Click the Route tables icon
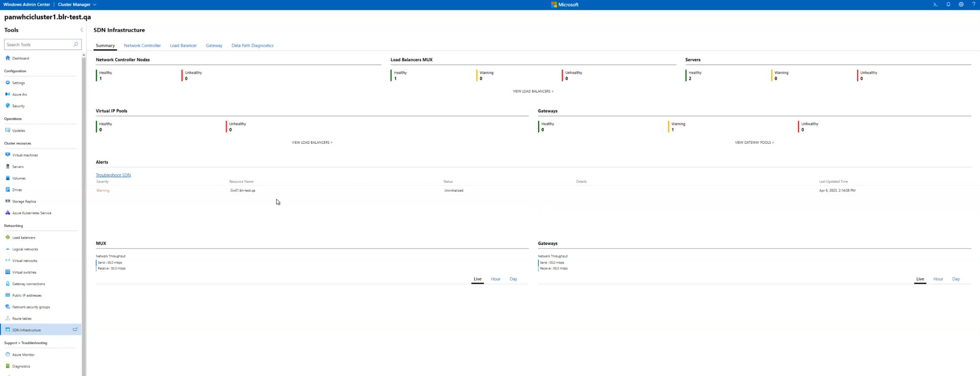Screen dimensions: 980x376 [x=8, y=318]
